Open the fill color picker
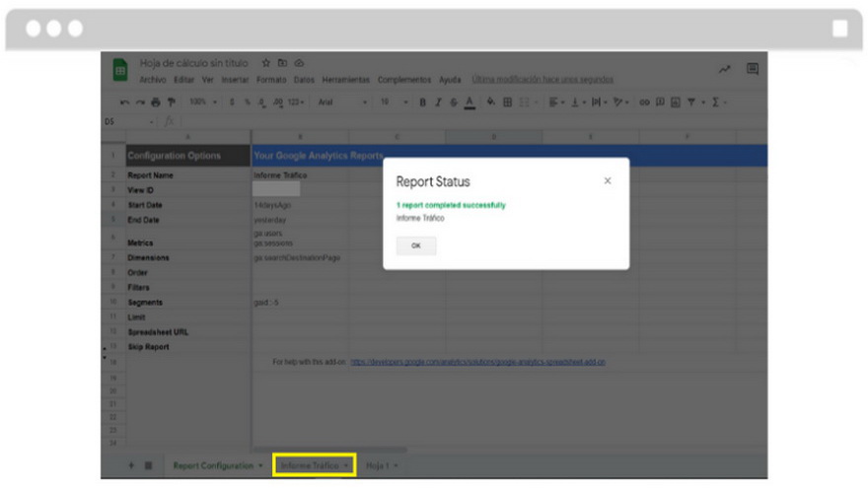The width and height of the screenshot is (868, 488). pyautogui.click(x=491, y=103)
